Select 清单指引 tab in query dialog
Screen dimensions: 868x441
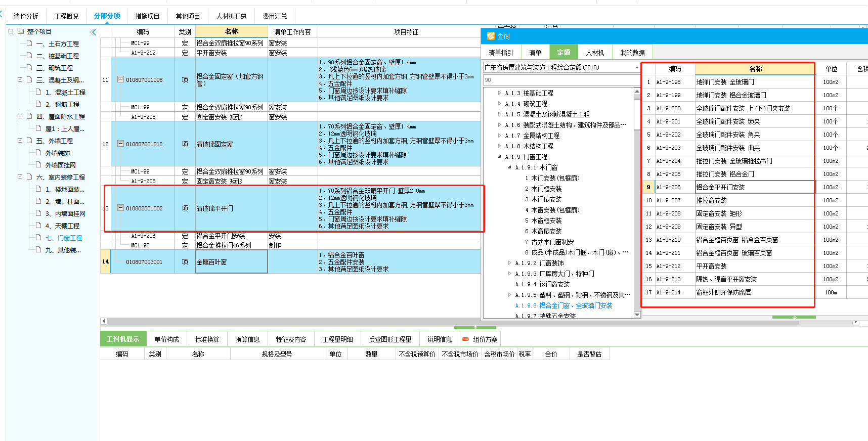[x=501, y=53]
